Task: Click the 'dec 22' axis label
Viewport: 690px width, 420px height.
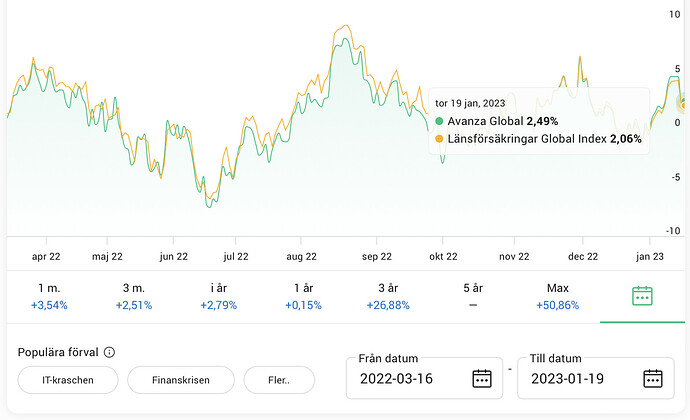Action: [x=583, y=257]
